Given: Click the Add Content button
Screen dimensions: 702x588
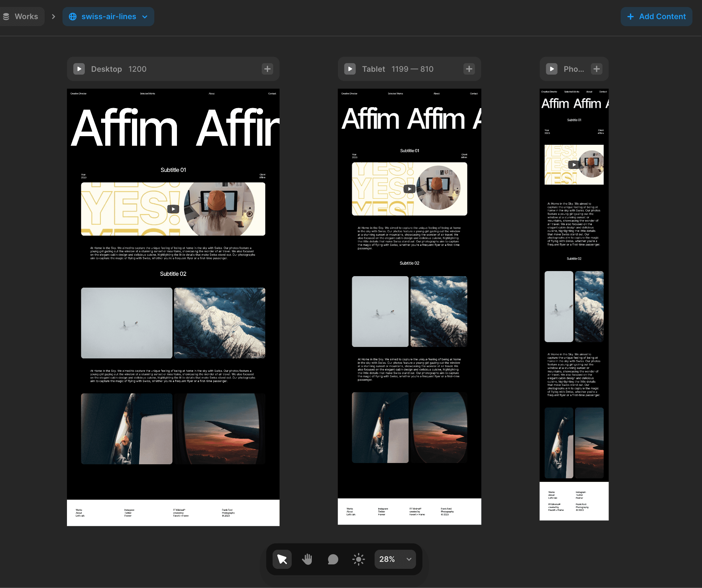Looking at the screenshot, I should point(656,16).
